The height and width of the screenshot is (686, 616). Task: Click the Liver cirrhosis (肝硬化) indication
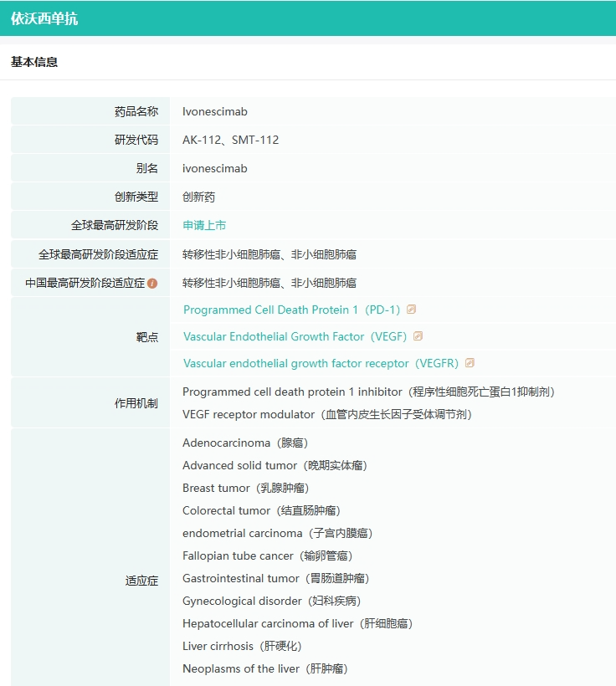[x=242, y=646]
